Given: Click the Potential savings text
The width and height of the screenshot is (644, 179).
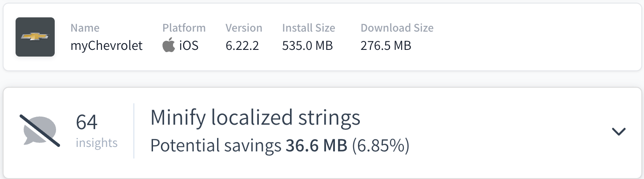Looking at the screenshot, I should pos(216,146).
